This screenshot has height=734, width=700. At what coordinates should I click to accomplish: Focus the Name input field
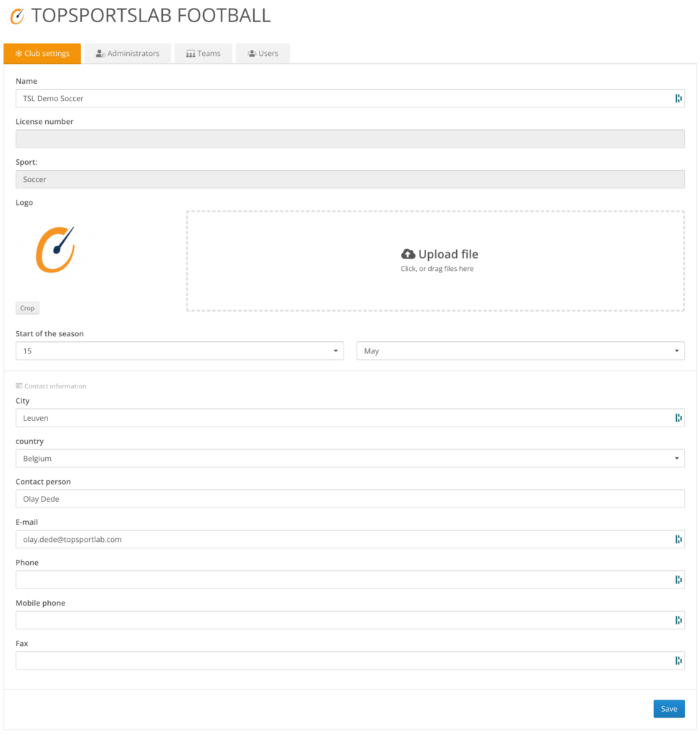pos(350,98)
